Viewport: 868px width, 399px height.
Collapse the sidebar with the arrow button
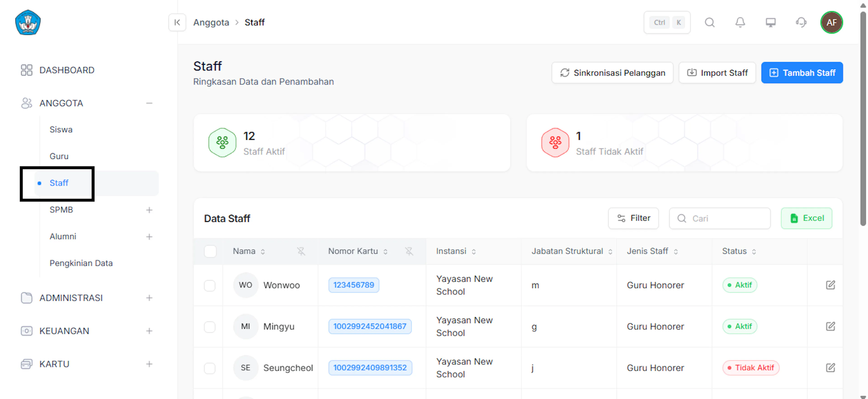[177, 22]
